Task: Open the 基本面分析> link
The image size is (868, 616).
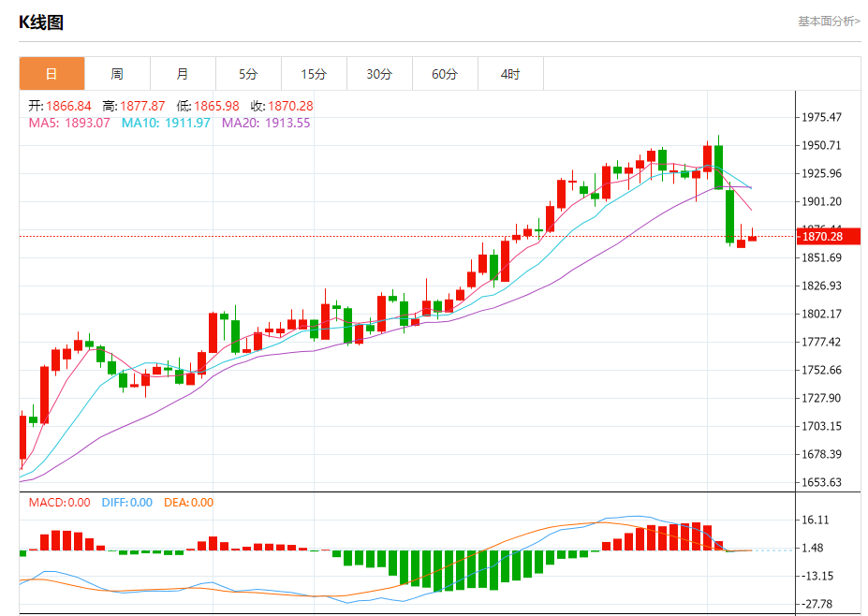Action: click(829, 21)
